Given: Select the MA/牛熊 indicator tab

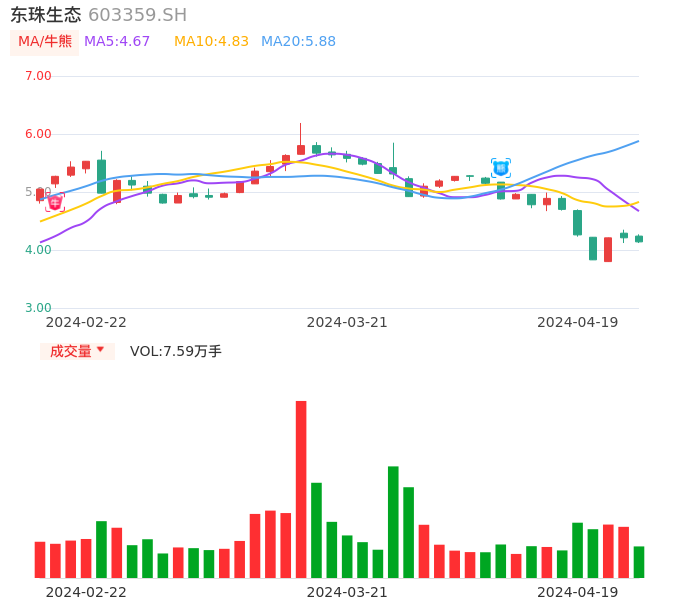Looking at the screenshot, I should (45, 42).
